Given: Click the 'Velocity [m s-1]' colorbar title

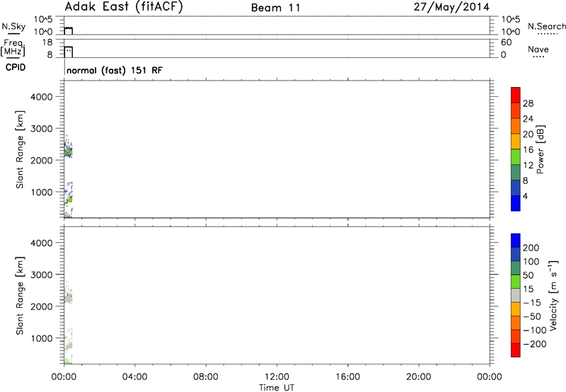Looking at the screenshot, I should [x=553, y=295].
